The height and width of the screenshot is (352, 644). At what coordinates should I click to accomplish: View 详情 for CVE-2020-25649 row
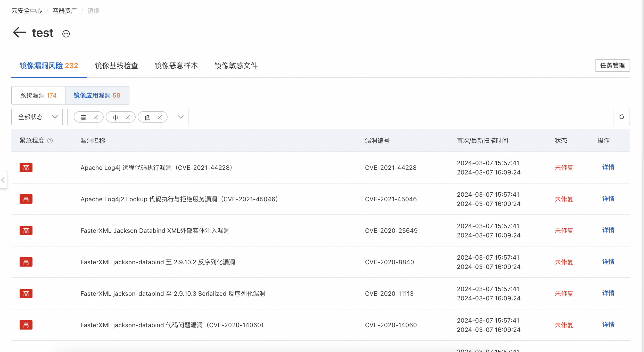pyautogui.click(x=608, y=230)
